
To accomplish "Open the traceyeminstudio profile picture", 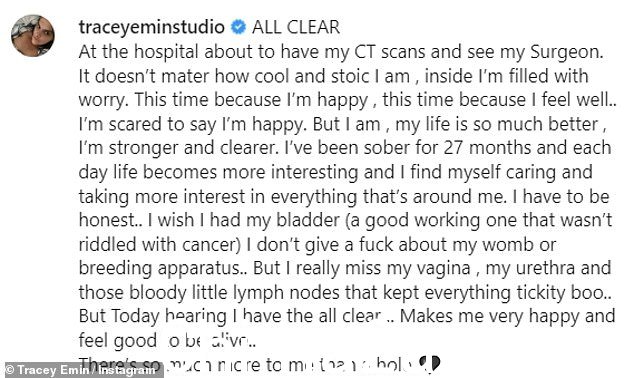I will coord(32,36).
